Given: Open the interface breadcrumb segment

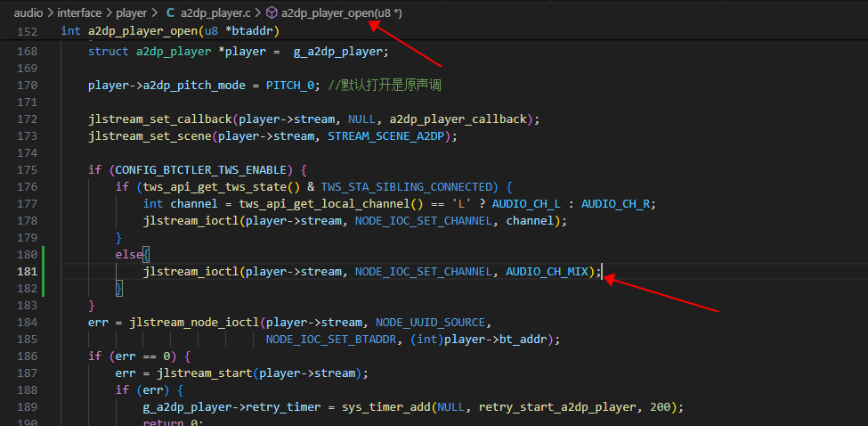Looking at the screenshot, I should click(x=79, y=12).
